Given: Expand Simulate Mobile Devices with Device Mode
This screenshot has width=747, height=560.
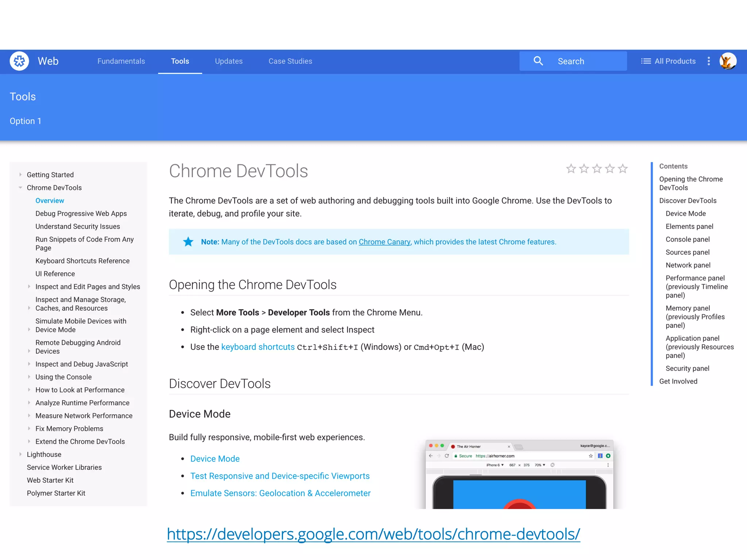Looking at the screenshot, I should coord(29,330).
